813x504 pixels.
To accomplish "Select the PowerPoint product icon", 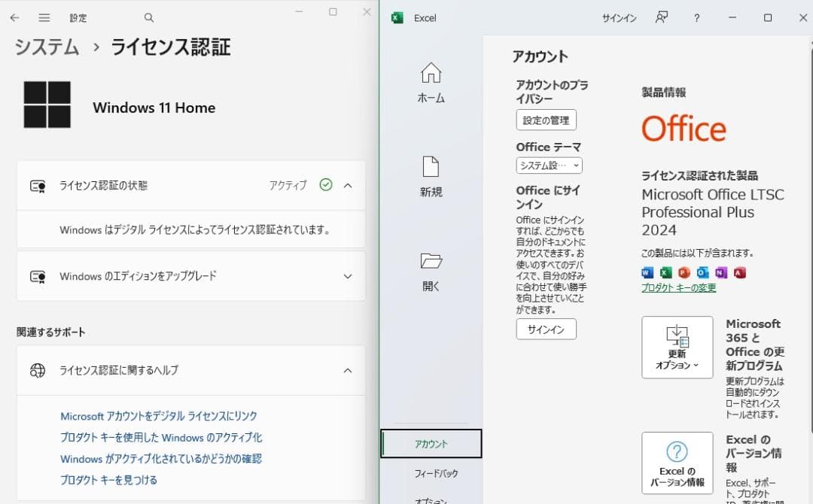I will (x=684, y=272).
